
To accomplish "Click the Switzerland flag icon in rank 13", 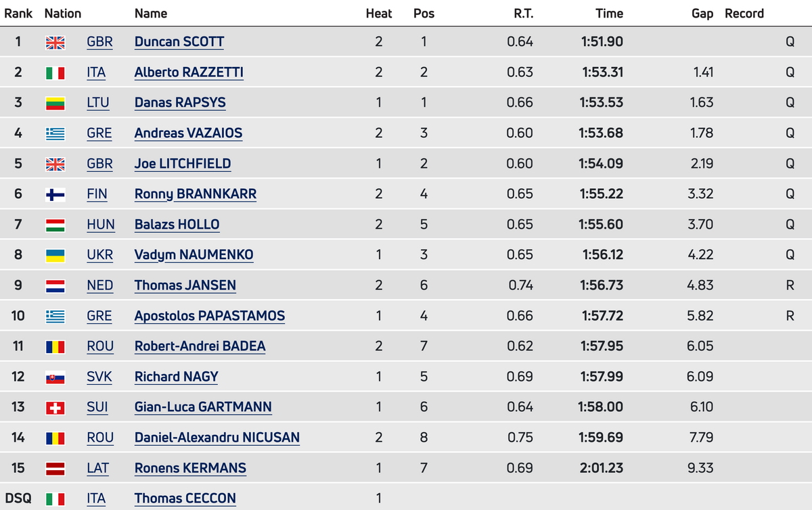I will coord(55,407).
